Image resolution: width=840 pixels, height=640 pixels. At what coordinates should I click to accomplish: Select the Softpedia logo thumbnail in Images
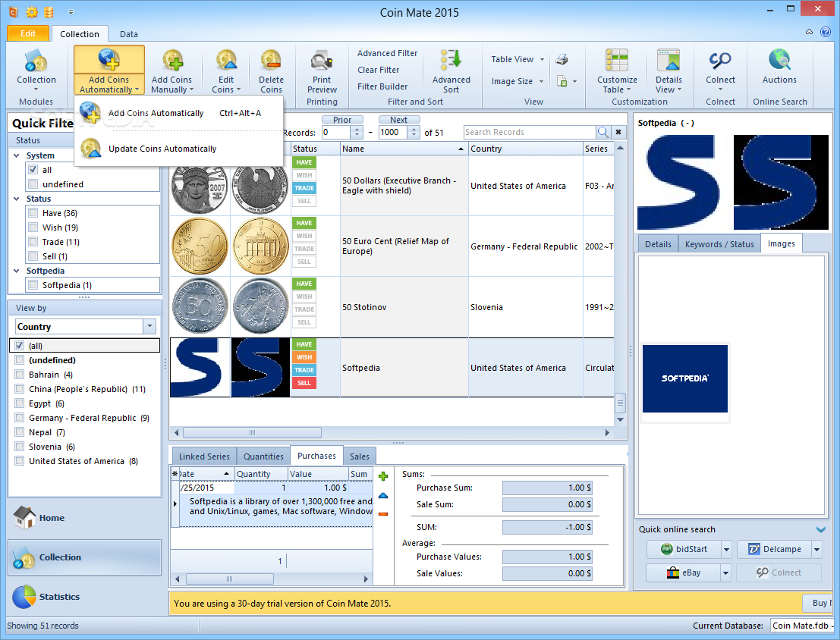[684, 378]
